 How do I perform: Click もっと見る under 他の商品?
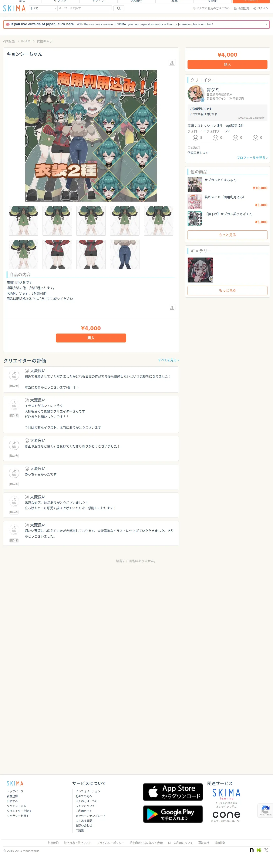tap(227, 235)
